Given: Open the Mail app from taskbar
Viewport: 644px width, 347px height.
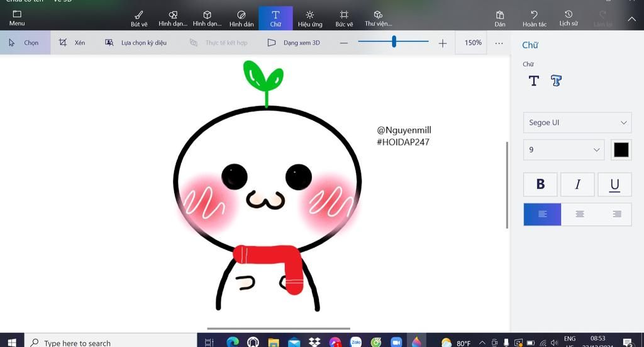Looking at the screenshot, I should [x=294, y=342].
